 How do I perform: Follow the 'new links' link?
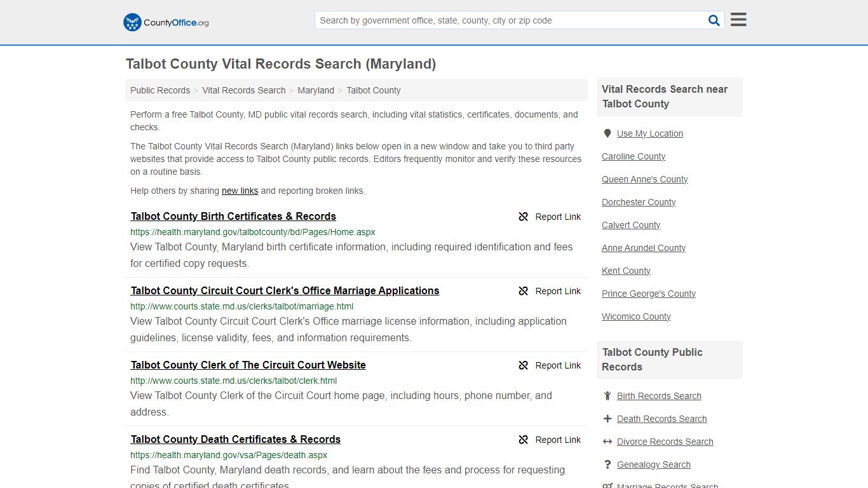point(240,191)
